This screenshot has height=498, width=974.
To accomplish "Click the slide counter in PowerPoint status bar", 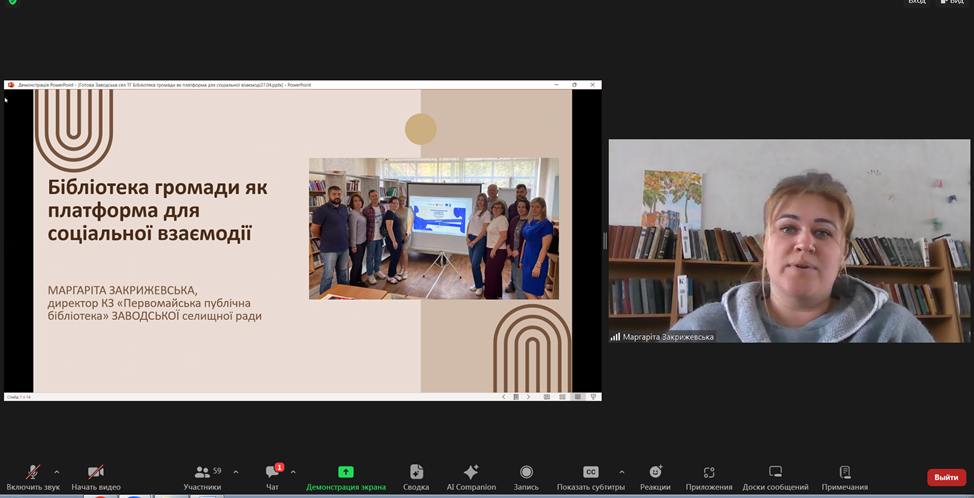I will pyautogui.click(x=19, y=397).
